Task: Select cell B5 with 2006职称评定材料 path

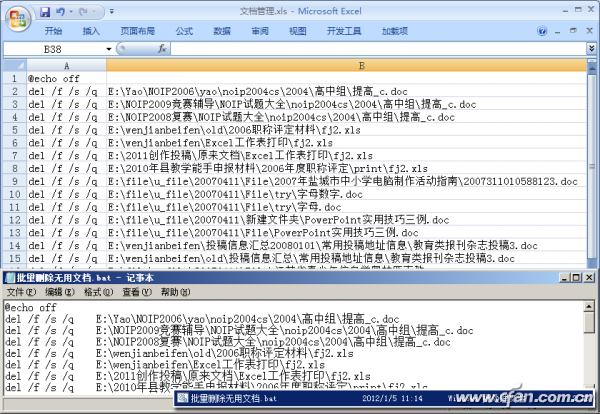Action: click(x=346, y=130)
